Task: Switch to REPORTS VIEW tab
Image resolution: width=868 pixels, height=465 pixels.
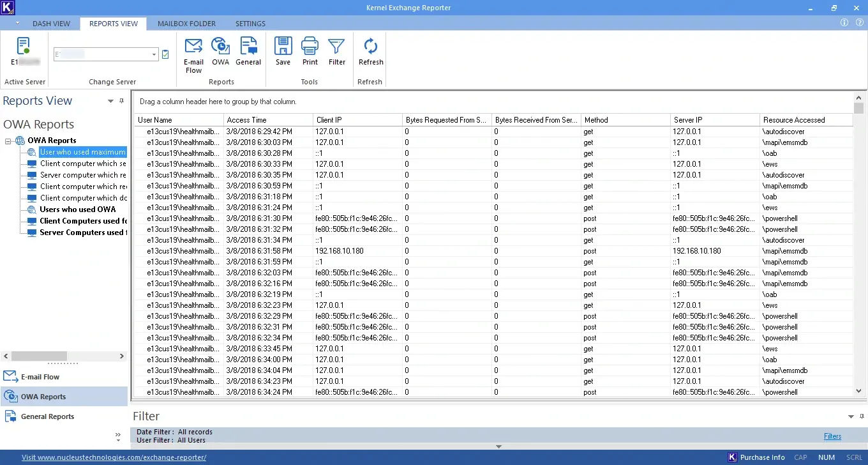Action: coord(114,24)
